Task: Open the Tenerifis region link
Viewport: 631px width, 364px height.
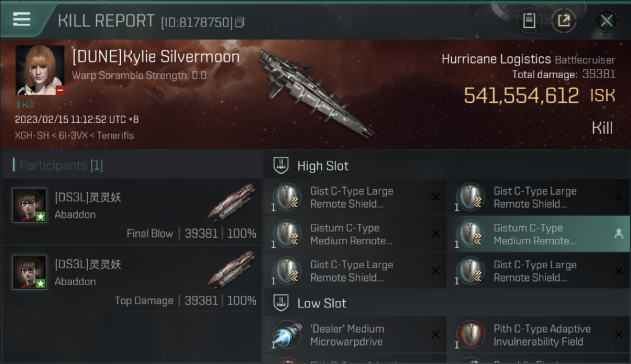Action: 115,135
